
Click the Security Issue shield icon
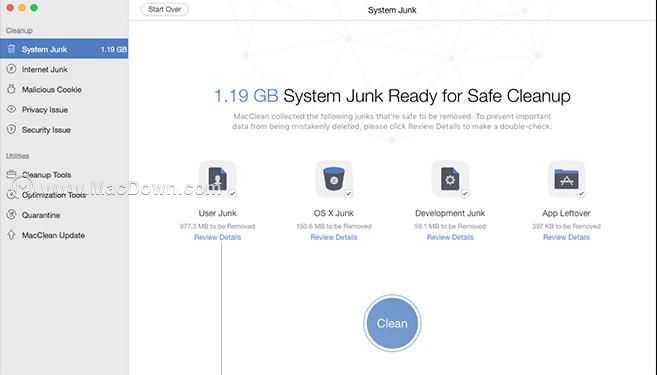[11, 129]
